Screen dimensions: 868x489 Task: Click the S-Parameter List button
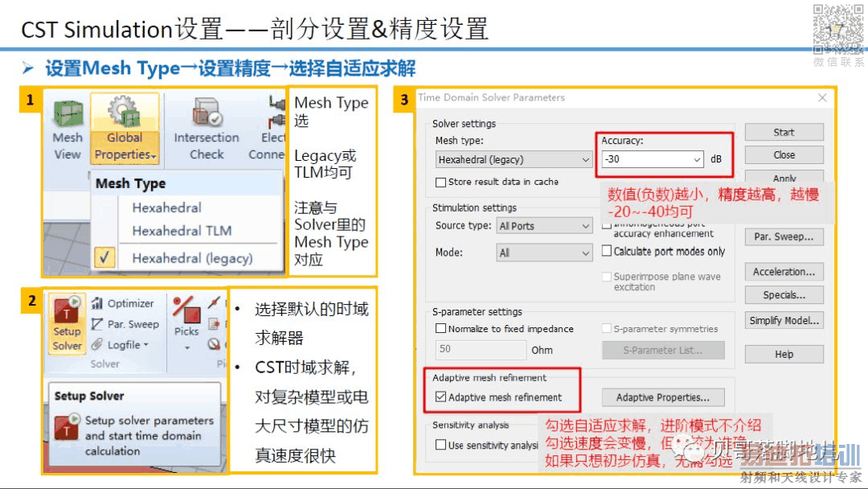663,350
